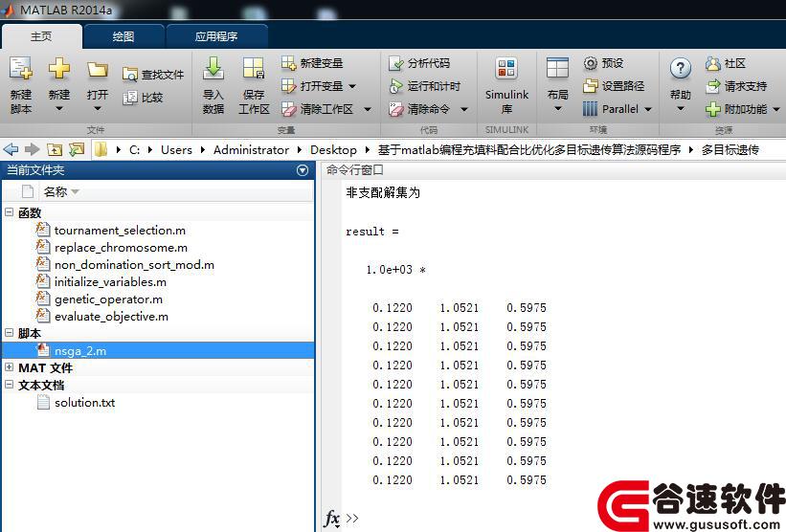Open dropdown arrow under Open (打开)

[98, 109]
